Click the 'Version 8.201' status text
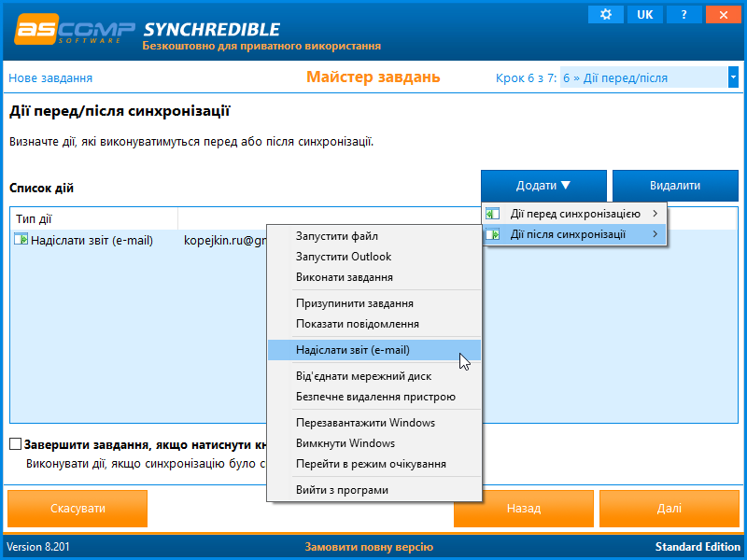 click(x=38, y=547)
